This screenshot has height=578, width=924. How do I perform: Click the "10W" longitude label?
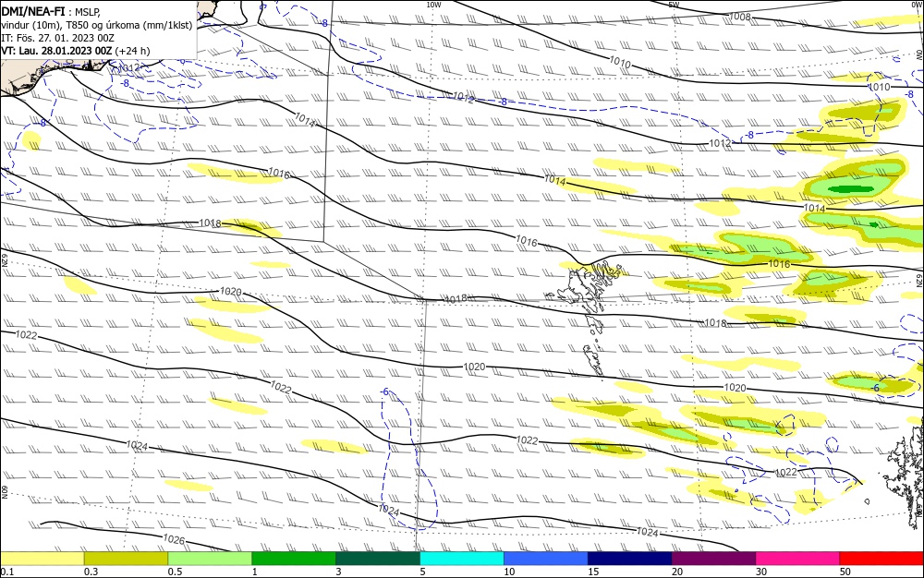pyautogui.click(x=433, y=5)
